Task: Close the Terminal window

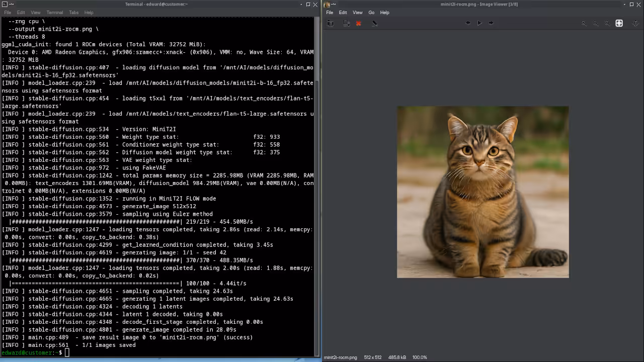Action: point(315,4)
